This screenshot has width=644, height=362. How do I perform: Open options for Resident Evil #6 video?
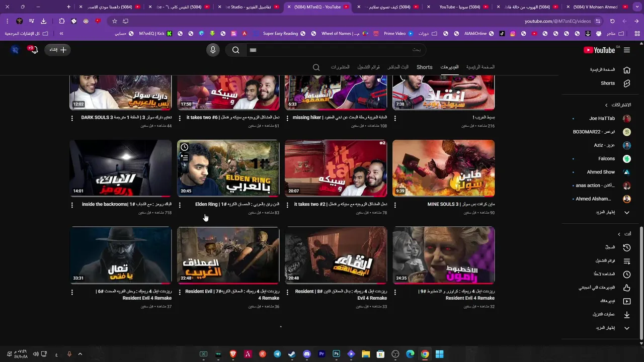coord(72,292)
